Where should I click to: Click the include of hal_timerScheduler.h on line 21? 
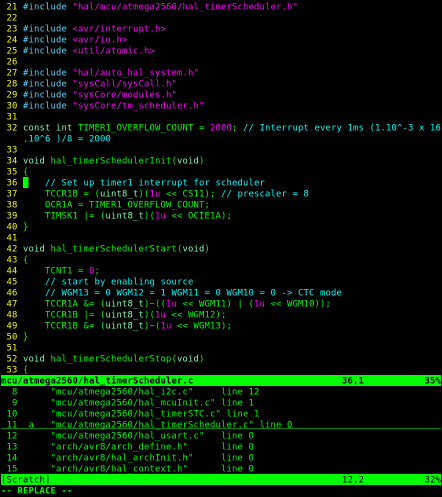click(160, 6)
